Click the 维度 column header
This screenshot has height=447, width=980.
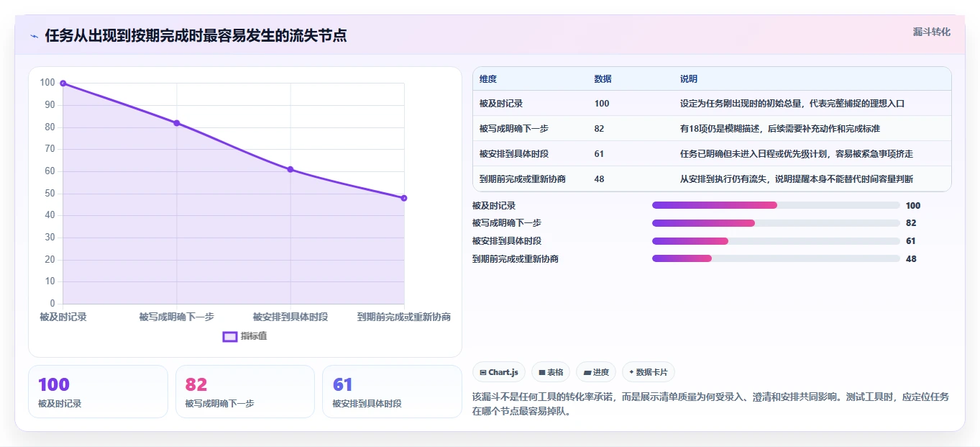[488, 79]
